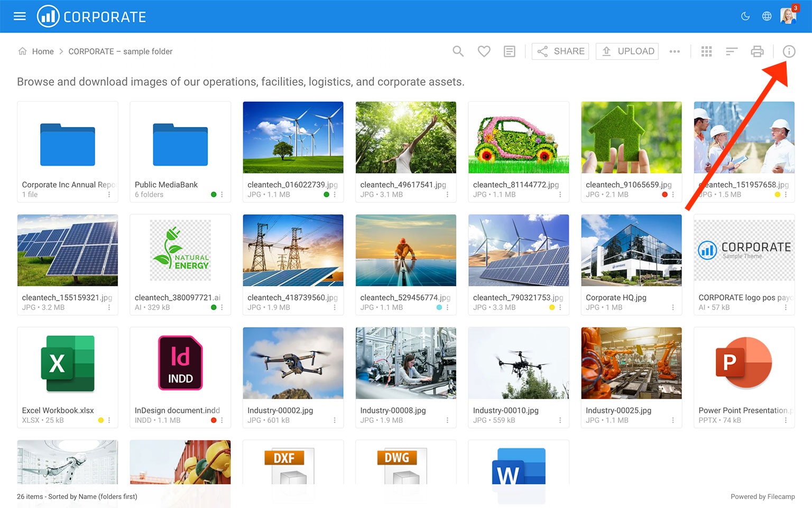Open options menu for cleantech_529456774.jpg

pos(447,307)
